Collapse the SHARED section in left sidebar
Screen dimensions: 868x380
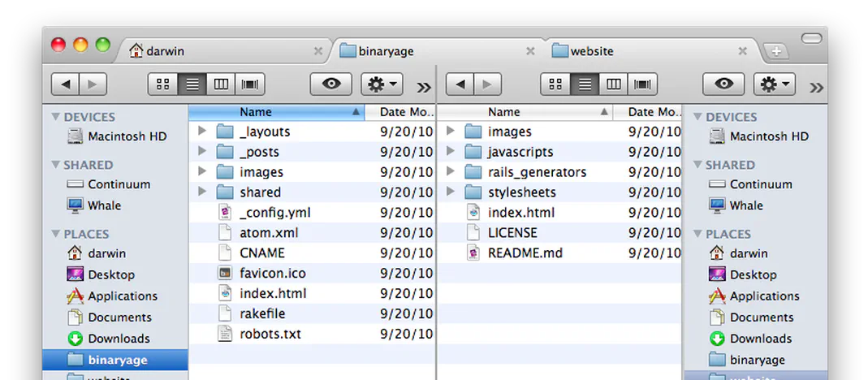(x=55, y=165)
